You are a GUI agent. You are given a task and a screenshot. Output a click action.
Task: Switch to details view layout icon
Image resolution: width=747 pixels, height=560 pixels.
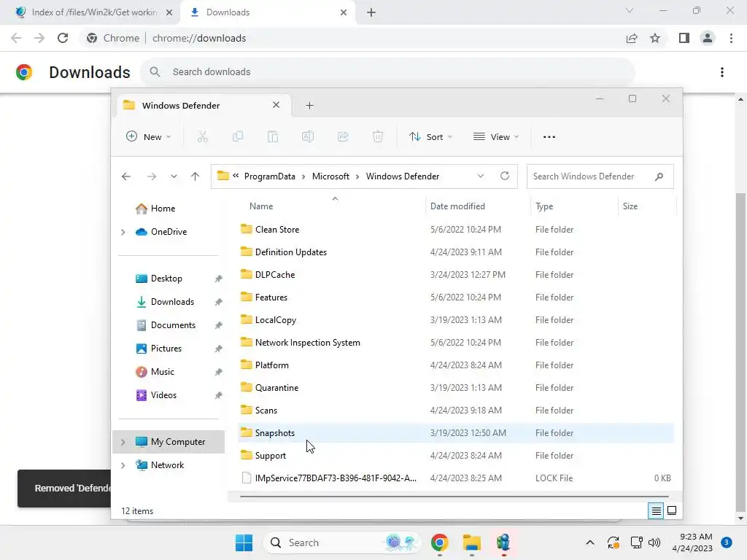pos(656,511)
